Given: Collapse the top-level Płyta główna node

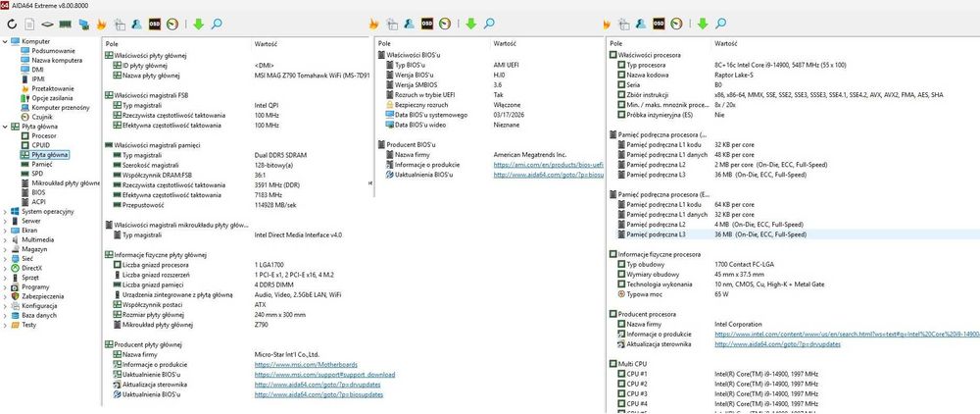Looking at the screenshot, I should pos(6,127).
